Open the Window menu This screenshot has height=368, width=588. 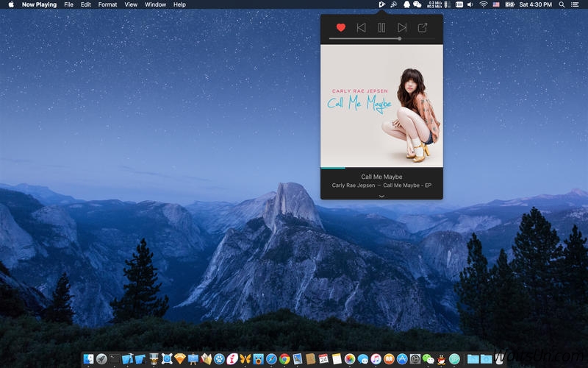tap(155, 4)
